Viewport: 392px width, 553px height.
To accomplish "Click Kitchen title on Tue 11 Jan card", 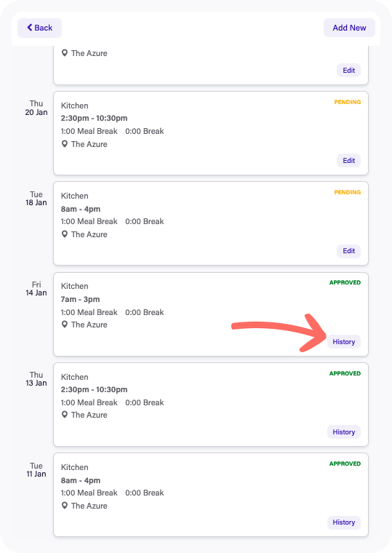I will coord(74,467).
